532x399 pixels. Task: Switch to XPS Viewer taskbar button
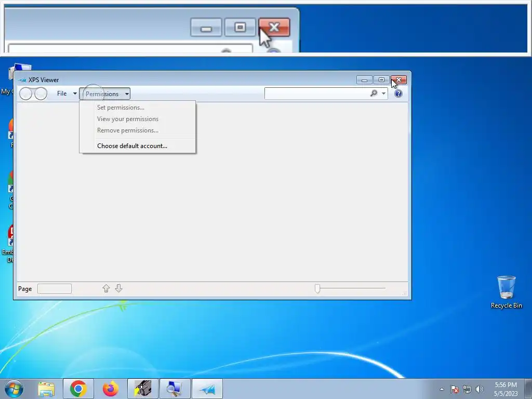[x=207, y=389]
